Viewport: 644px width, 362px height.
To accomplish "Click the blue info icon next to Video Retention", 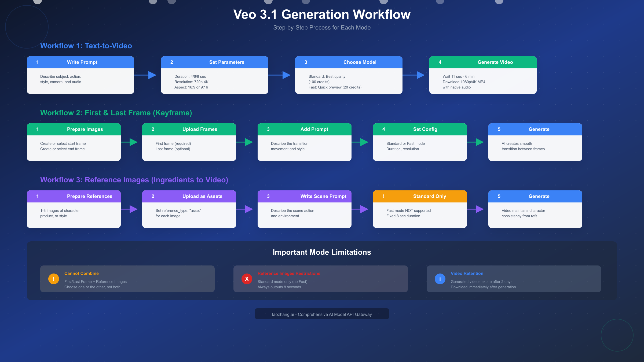I will (x=440, y=279).
